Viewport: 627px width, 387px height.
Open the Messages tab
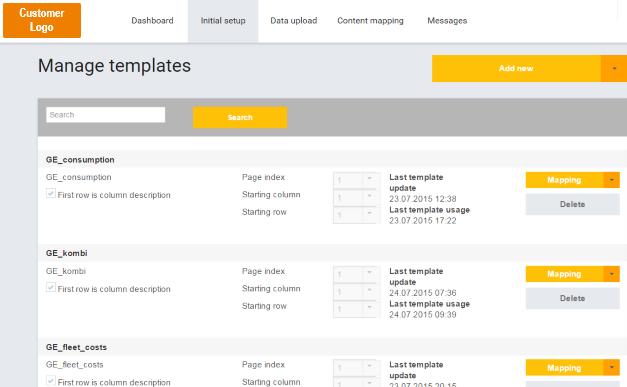click(447, 21)
